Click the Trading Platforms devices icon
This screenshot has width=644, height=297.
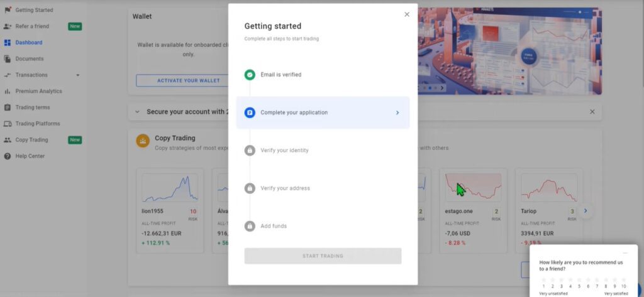[8, 124]
